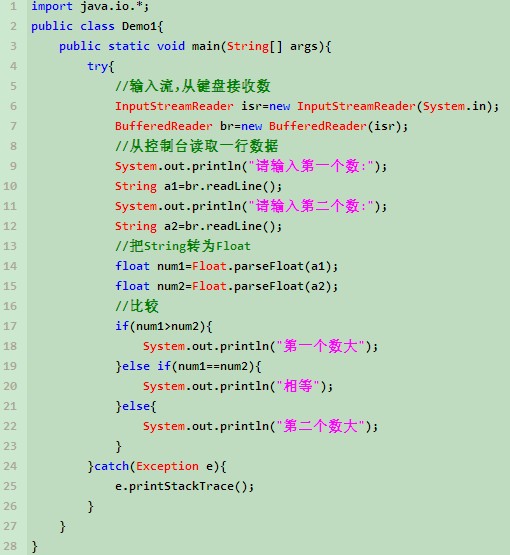Click 'a1=br.readLine();' on line 10
This screenshot has height=555, width=510.
[x=223, y=186]
